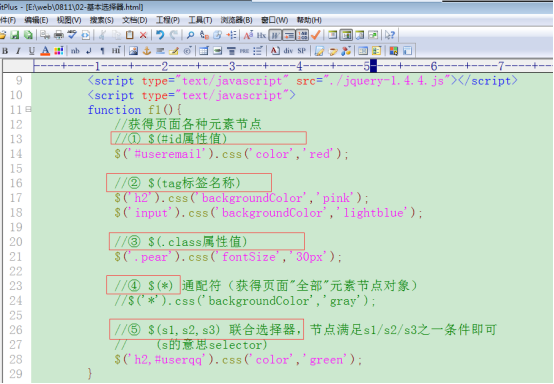This screenshot has width=554, height=384.
Task: Preview the page in browser icon
Action: [x=86, y=35]
